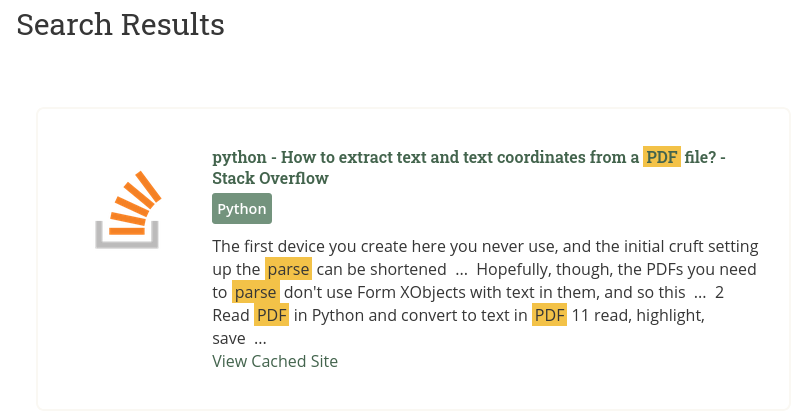Click the 'python -' prefix of the result title
Screen dimensions: 804x418
tap(245, 157)
